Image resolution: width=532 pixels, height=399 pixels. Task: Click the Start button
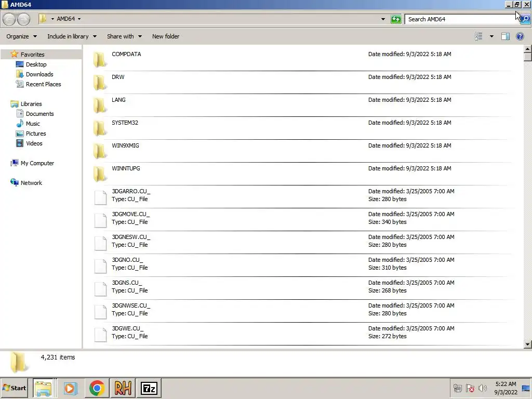[x=14, y=388]
